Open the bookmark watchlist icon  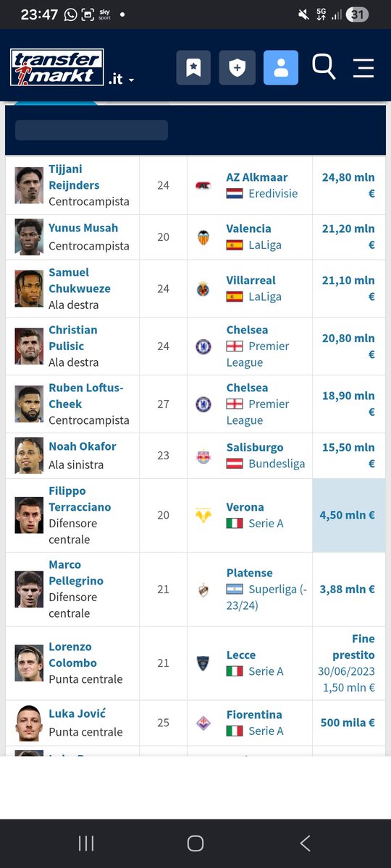[193, 68]
